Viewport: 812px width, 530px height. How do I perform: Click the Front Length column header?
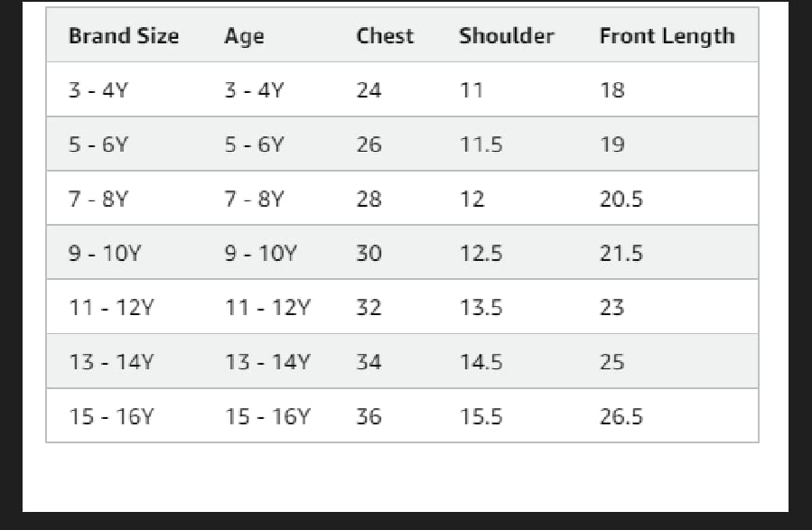pos(667,36)
